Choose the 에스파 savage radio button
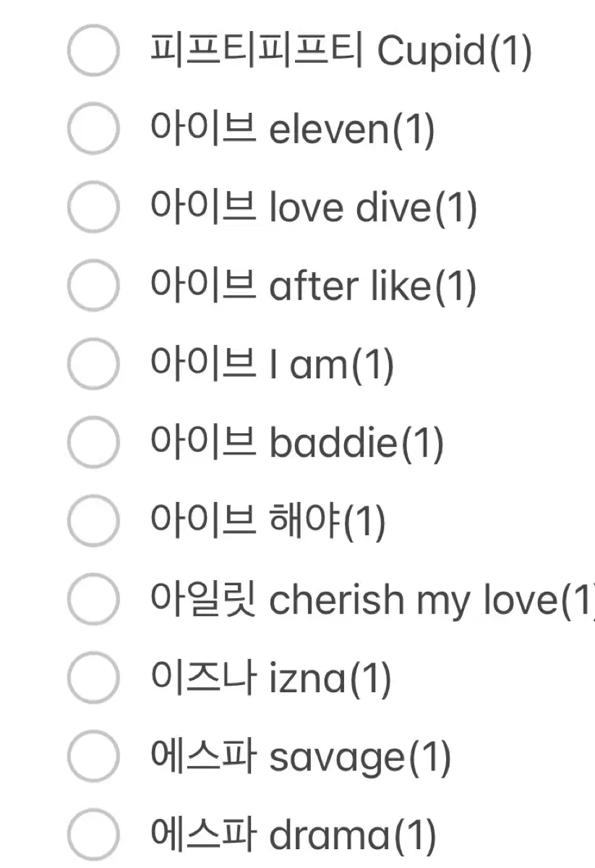Image resolution: width=595 pixels, height=868 pixels. pyautogui.click(x=93, y=757)
